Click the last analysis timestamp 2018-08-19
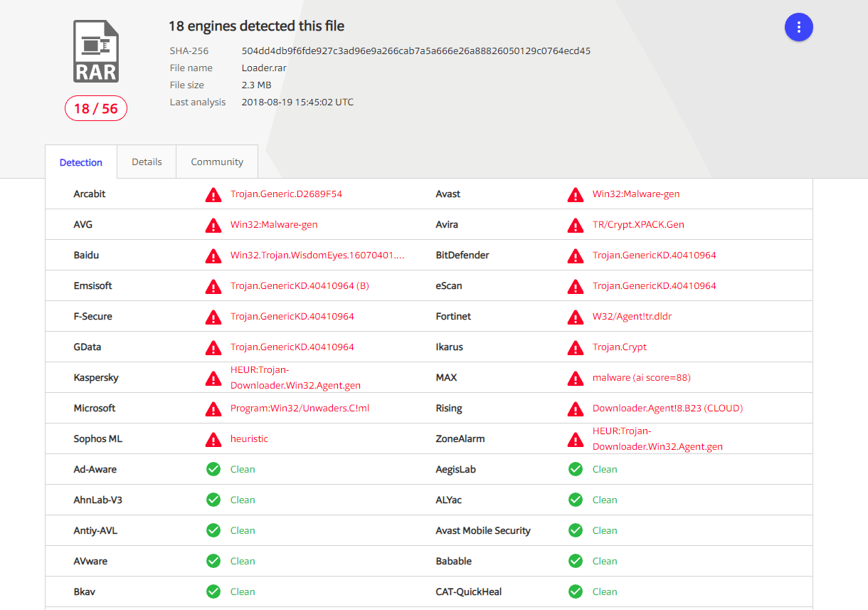Viewport: 868px width, 610px height. (x=297, y=102)
